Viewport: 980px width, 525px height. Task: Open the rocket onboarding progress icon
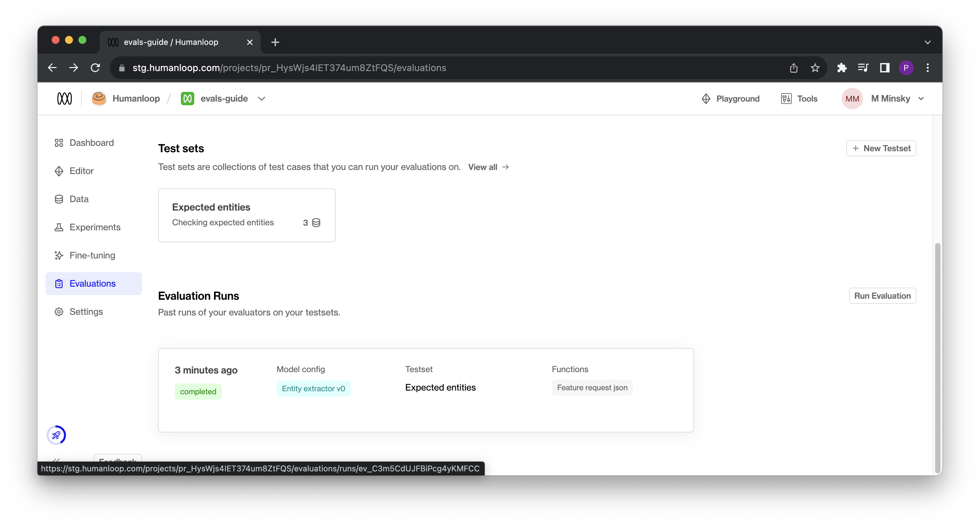click(56, 435)
